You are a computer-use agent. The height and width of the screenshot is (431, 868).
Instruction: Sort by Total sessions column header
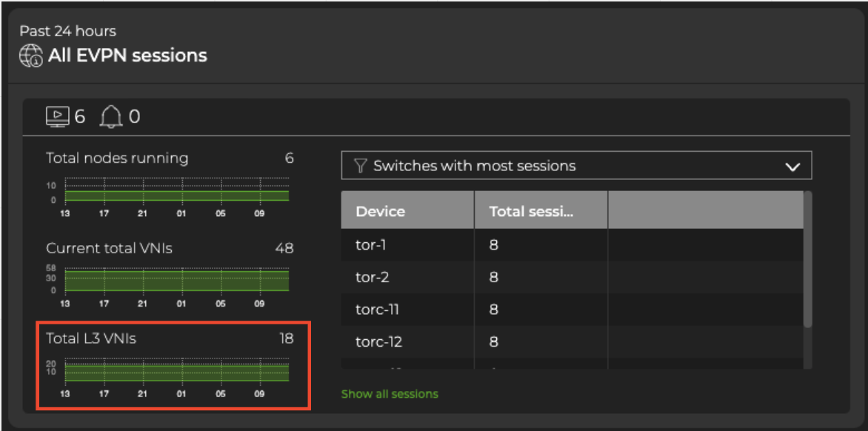point(532,211)
